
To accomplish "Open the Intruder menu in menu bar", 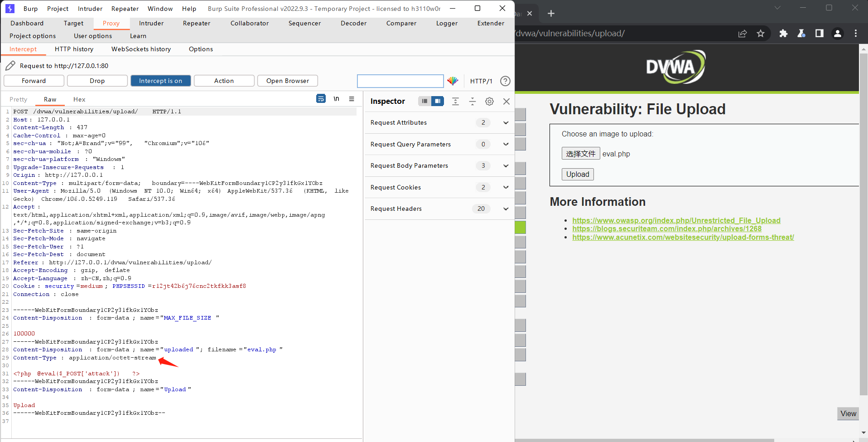I will [90, 9].
